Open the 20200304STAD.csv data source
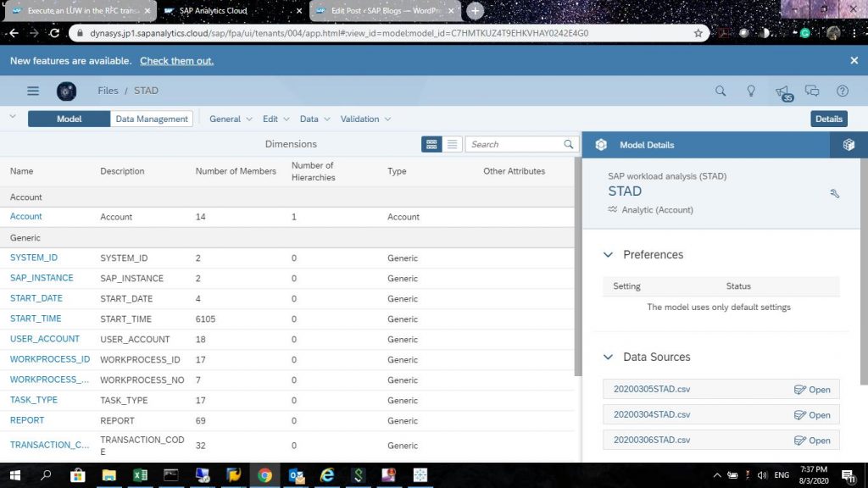Viewport: 868px width, 488px height. [x=812, y=415]
